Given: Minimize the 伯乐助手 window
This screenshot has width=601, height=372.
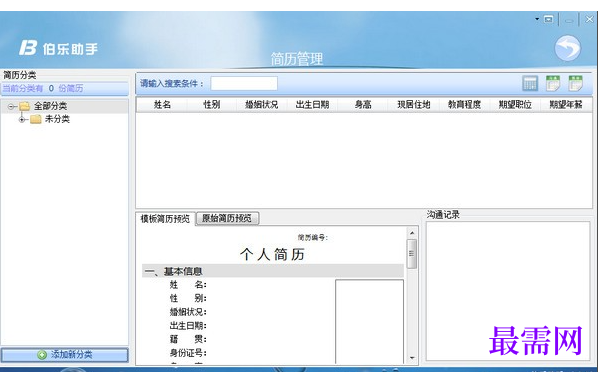Looking at the screenshot, I should pyautogui.click(x=569, y=20).
